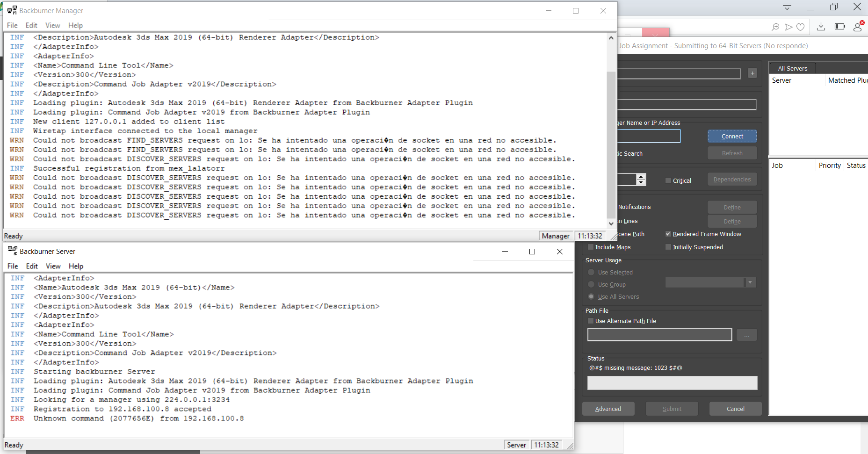Click the alternate path file browse button
Viewport: 868px width, 454px height.
746,335
